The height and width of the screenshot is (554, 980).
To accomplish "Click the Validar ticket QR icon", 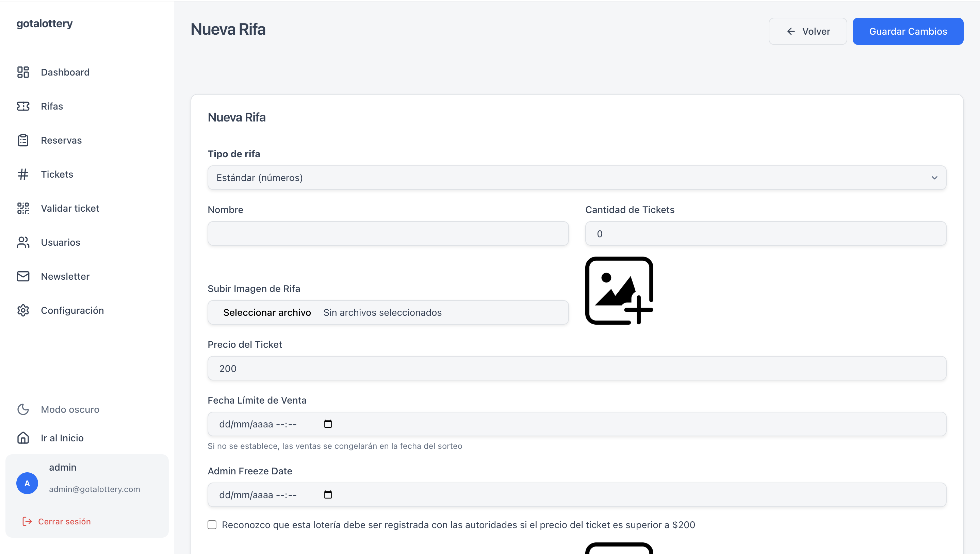I will 23,208.
